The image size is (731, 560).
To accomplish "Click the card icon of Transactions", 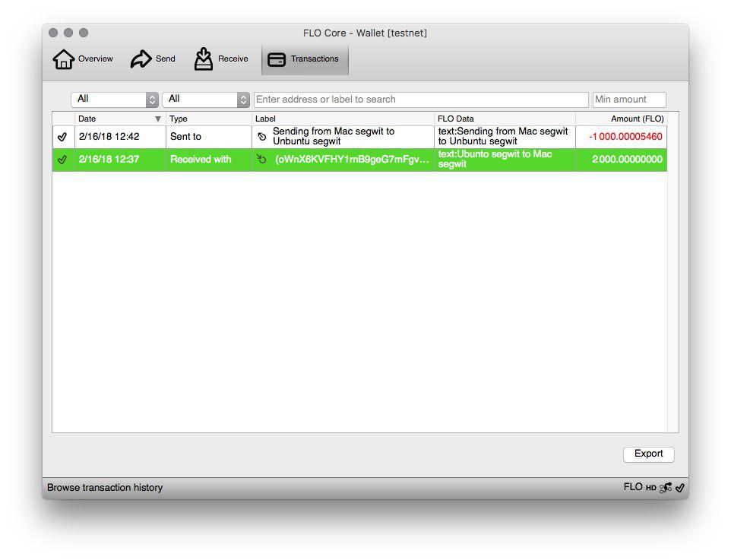I will [277, 60].
